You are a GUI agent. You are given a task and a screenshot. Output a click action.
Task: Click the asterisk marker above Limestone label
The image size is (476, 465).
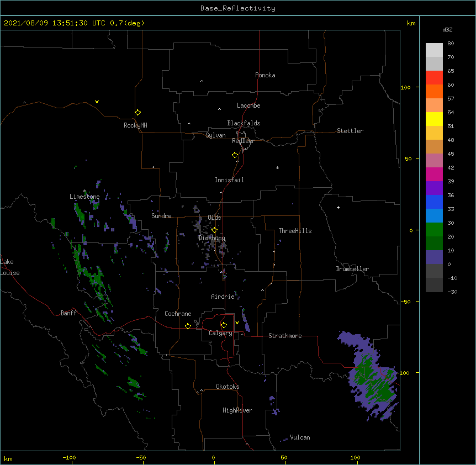(84, 191)
